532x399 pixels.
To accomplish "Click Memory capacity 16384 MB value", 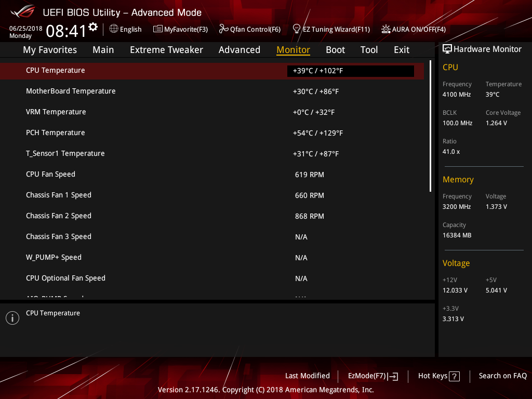I will 457,235.
